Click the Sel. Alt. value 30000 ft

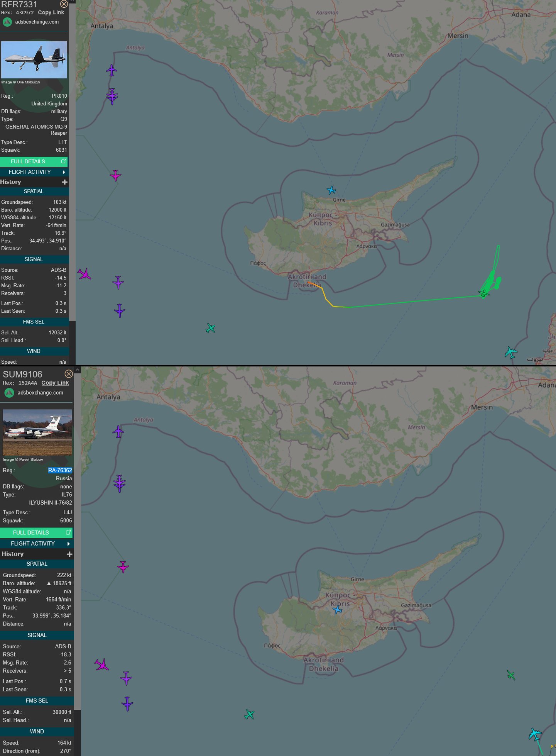[x=62, y=712]
